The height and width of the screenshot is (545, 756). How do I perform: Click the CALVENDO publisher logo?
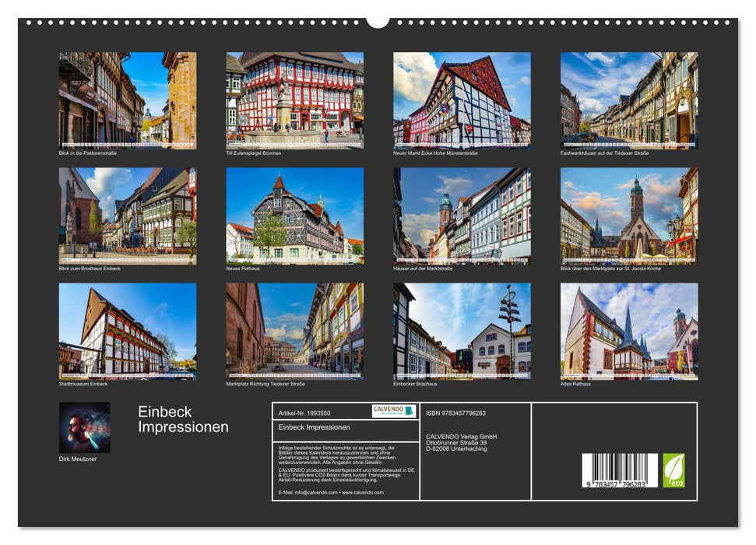392,411
